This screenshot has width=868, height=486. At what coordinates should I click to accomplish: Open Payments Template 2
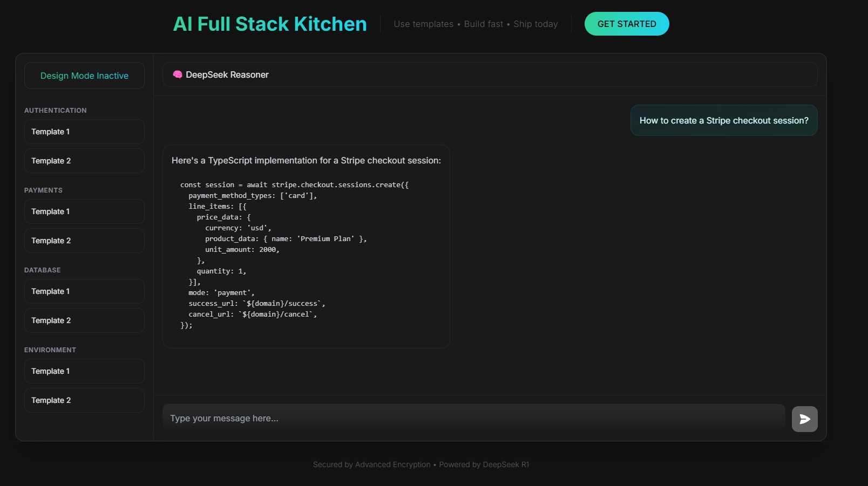click(x=84, y=241)
